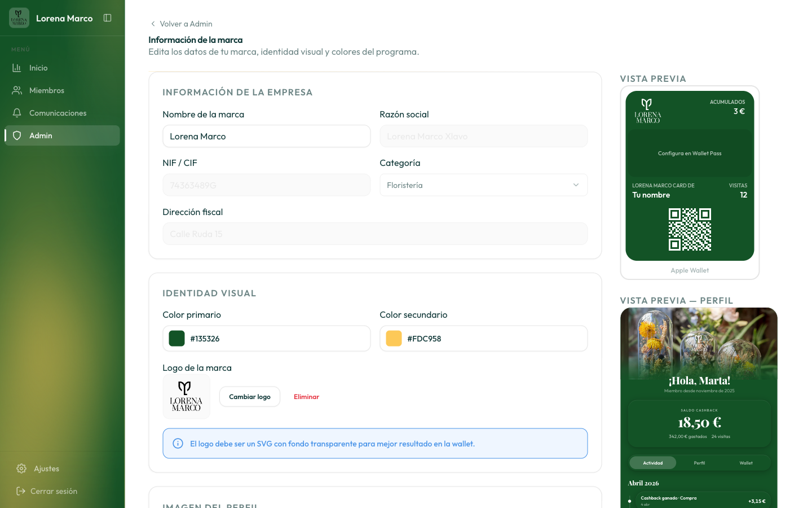Open the Categoría dropdown showing Floristería
The image size is (812, 508).
483,185
